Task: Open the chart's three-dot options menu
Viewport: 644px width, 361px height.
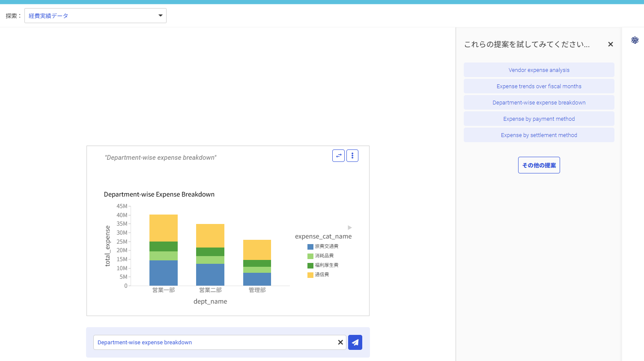Action: coord(352,155)
